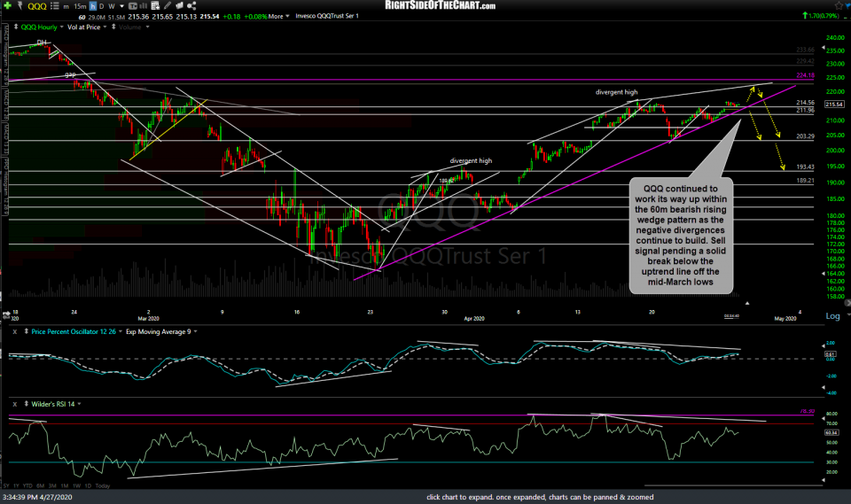
Task: Click the 3M range button
Action: pos(52,486)
